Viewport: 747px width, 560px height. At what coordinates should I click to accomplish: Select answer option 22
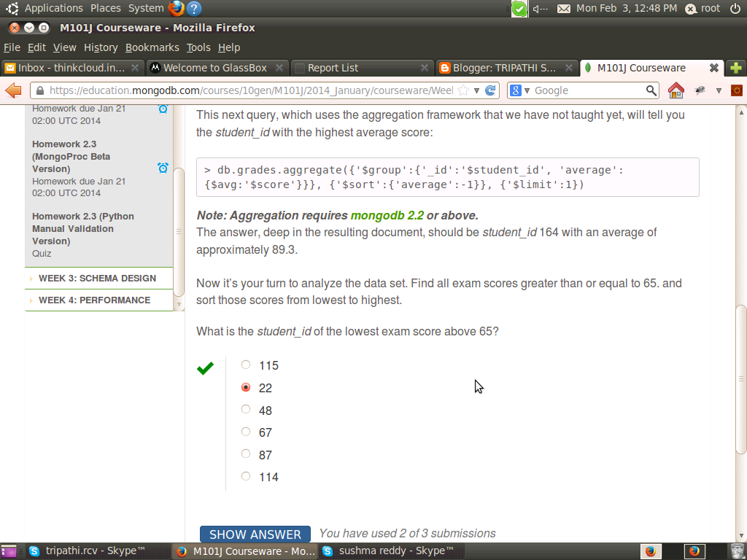[x=245, y=387]
